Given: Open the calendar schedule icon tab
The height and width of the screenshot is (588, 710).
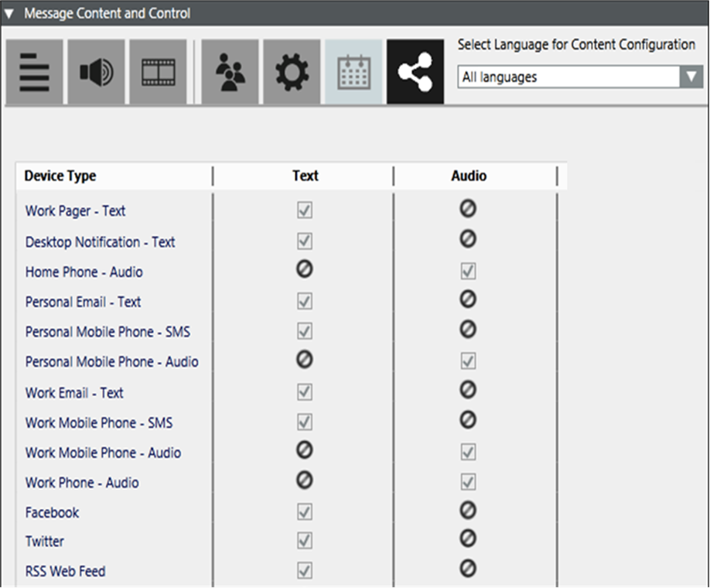Looking at the screenshot, I should (x=354, y=72).
